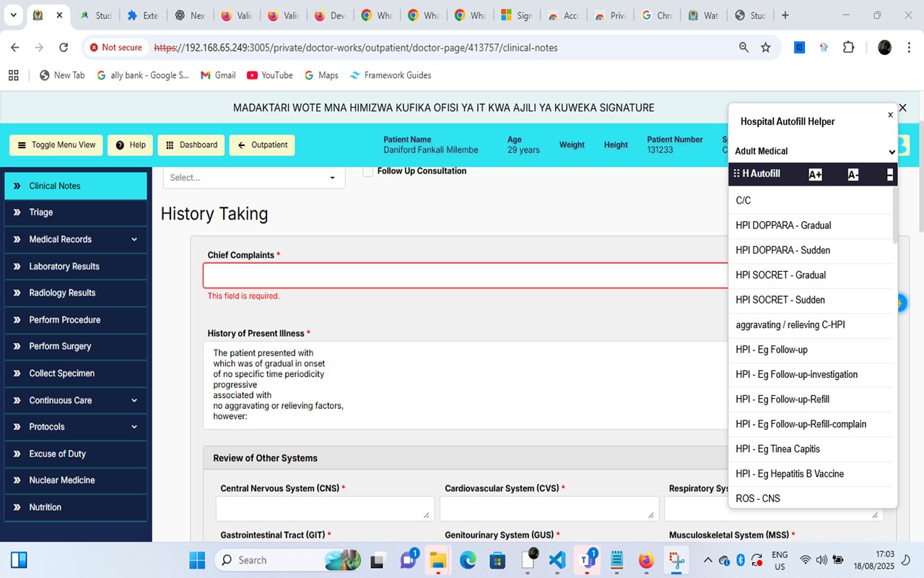Open Help via the question mark icon
The height and width of the screenshot is (578, 924).
click(x=118, y=144)
